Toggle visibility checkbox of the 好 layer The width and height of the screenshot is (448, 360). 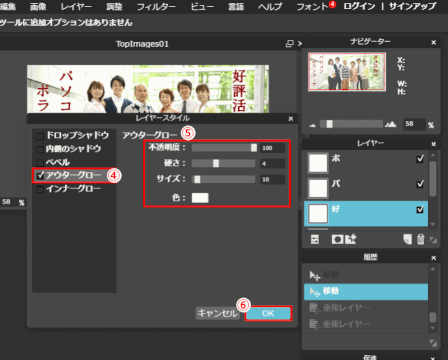coord(420,209)
